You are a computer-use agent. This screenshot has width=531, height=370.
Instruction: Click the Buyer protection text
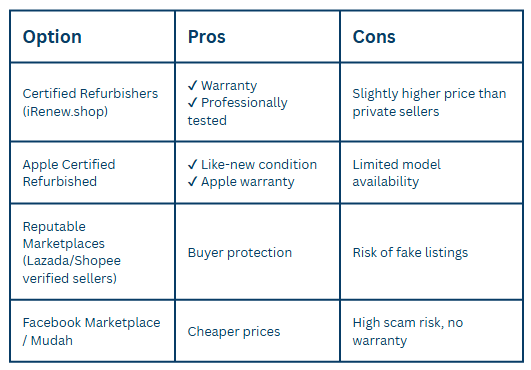point(240,253)
